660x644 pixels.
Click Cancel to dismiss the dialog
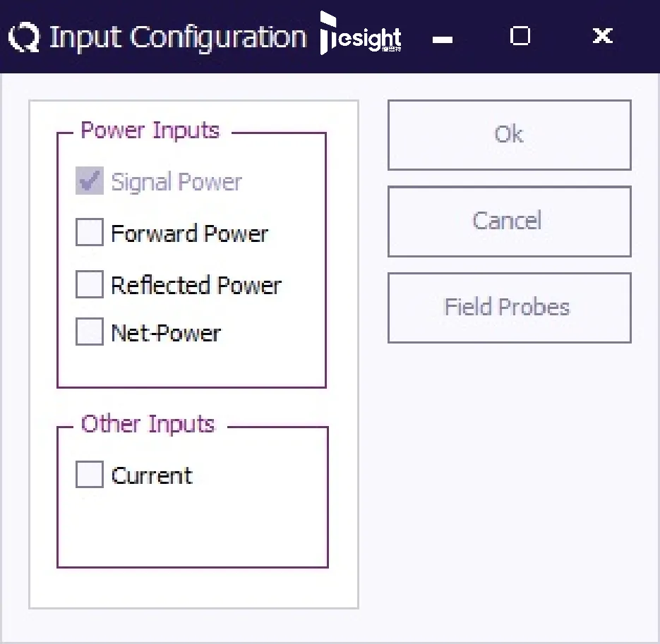coord(508,221)
